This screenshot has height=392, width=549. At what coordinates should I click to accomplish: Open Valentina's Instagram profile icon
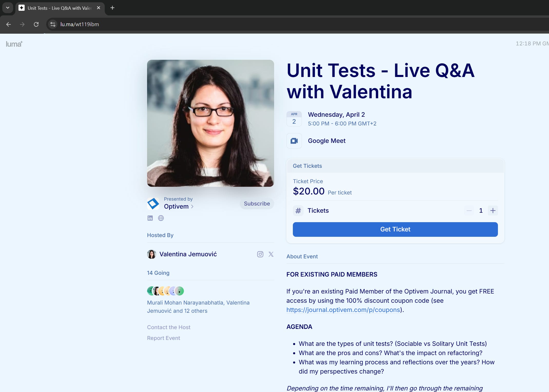coord(260,254)
